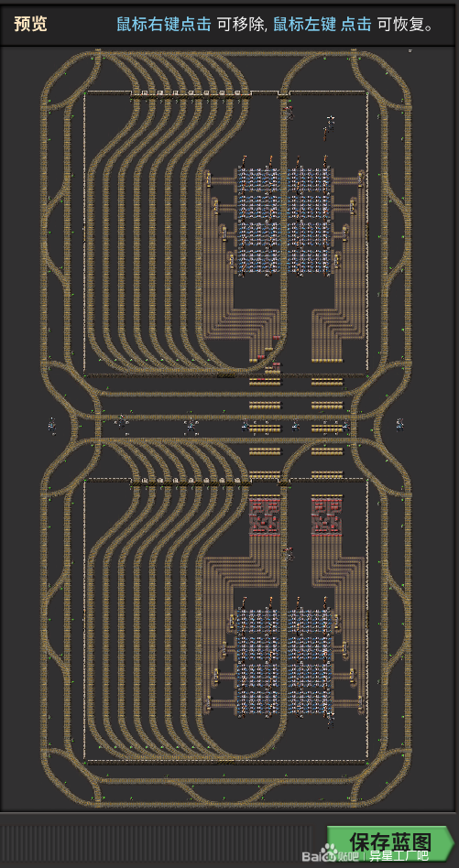Viewport: 459px width, 868px height.
Task: Select the entity at the bottom right corner of the lower grid
Action: pyautogui.click(x=330, y=718)
